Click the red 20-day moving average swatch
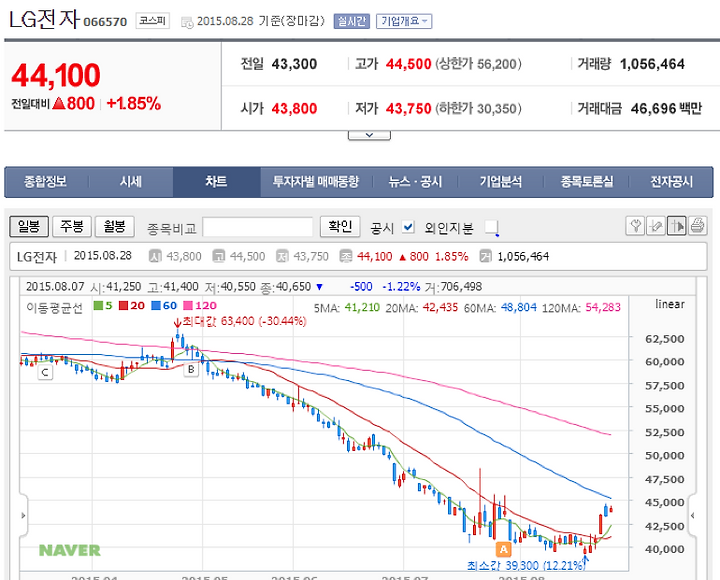The height and width of the screenshot is (580, 720). 123,305
